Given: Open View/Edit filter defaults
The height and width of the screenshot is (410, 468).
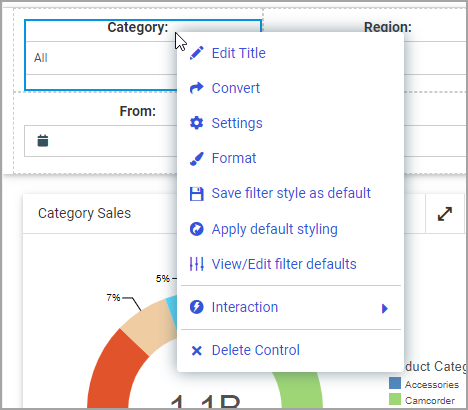Looking at the screenshot, I should click(x=284, y=264).
